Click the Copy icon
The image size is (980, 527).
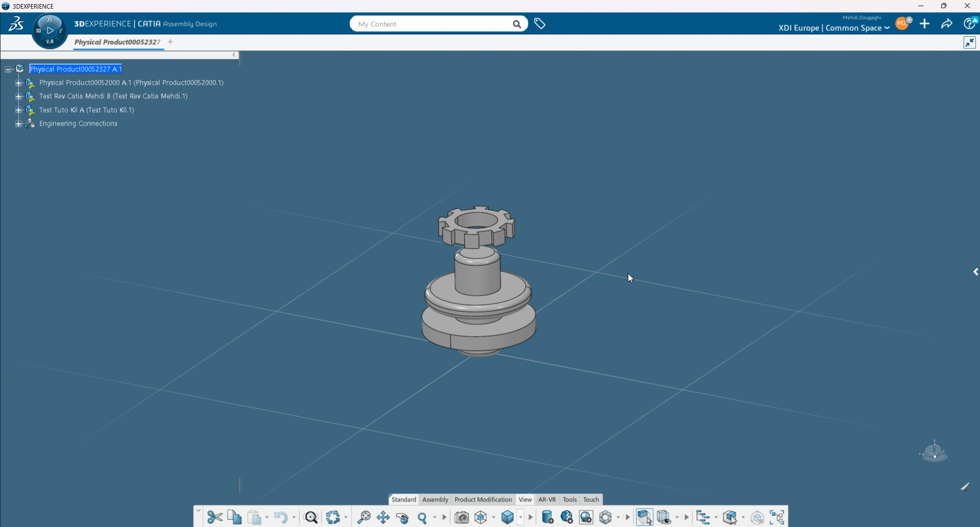click(234, 517)
